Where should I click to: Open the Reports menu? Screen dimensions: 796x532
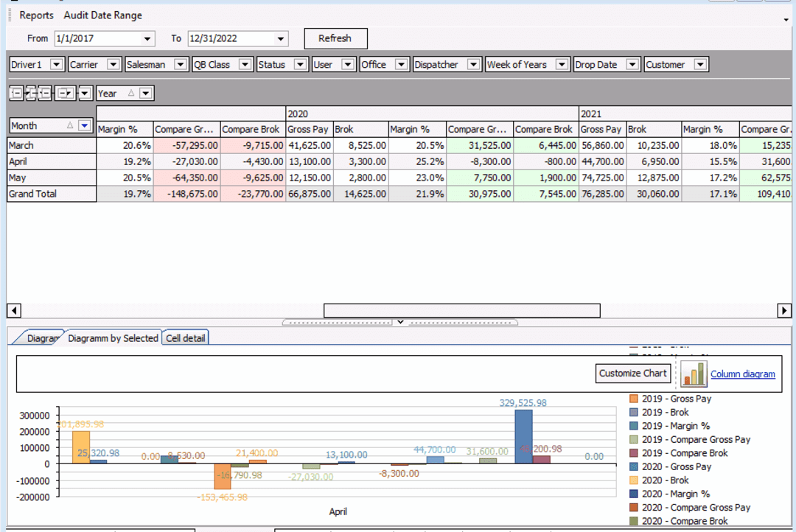(35, 15)
